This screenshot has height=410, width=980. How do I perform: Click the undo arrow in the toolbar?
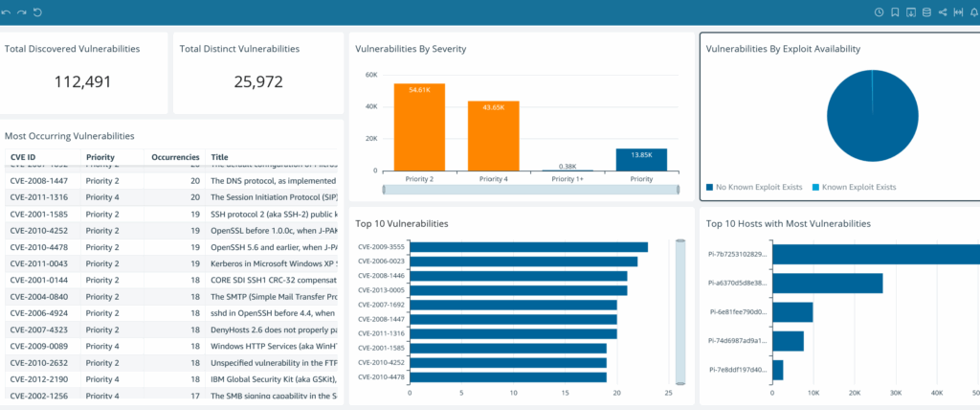pyautogui.click(x=6, y=12)
